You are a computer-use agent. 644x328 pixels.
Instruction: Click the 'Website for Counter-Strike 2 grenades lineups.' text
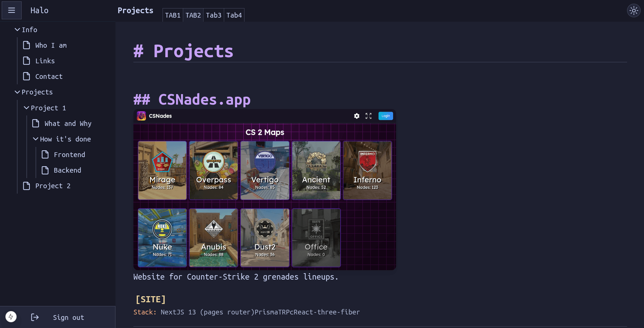[236, 277]
